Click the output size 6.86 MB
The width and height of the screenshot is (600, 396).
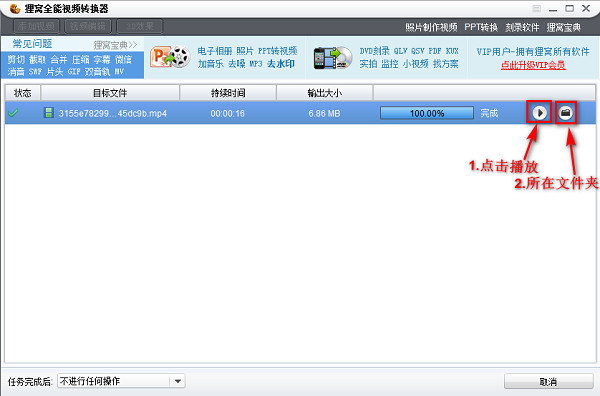[324, 114]
